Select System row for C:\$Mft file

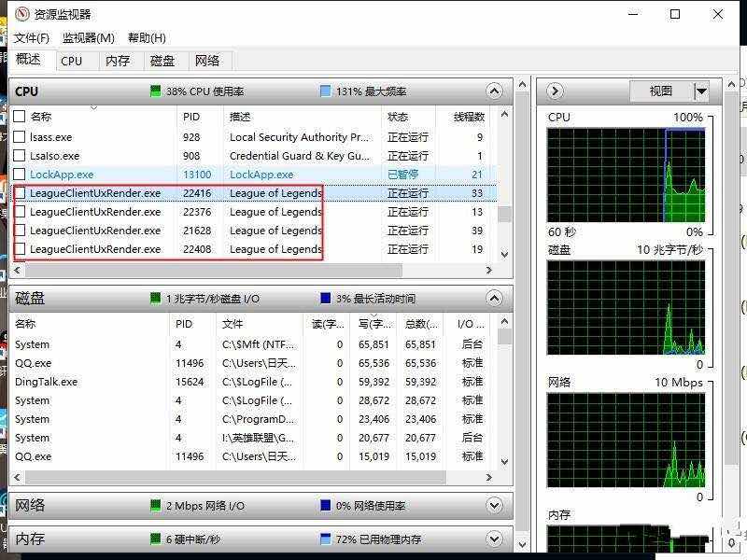(252, 344)
